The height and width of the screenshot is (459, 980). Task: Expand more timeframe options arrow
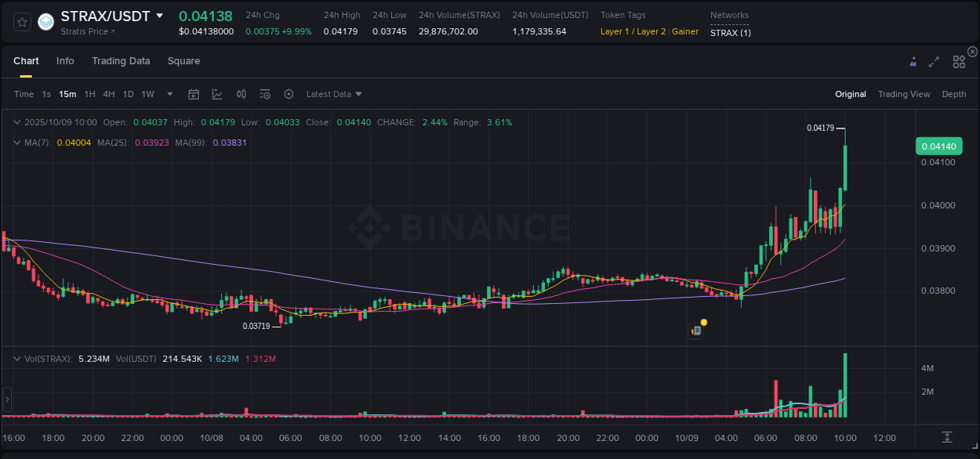pyautogui.click(x=169, y=94)
